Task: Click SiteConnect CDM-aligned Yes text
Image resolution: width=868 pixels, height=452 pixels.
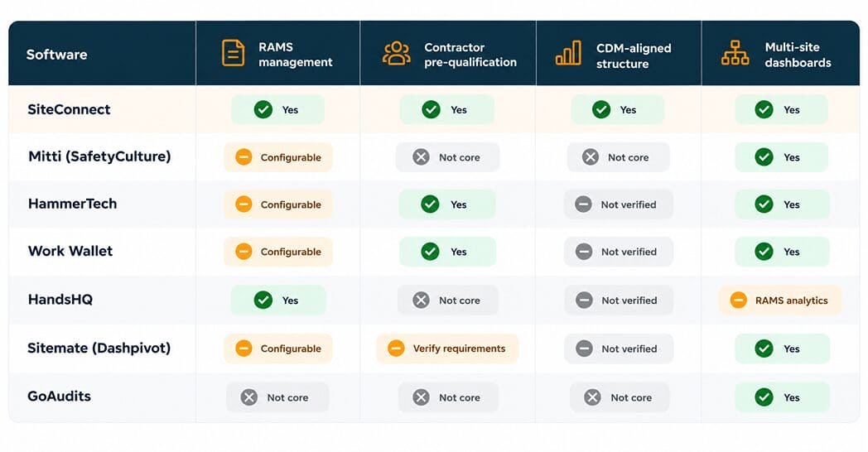Action: click(628, 110)
